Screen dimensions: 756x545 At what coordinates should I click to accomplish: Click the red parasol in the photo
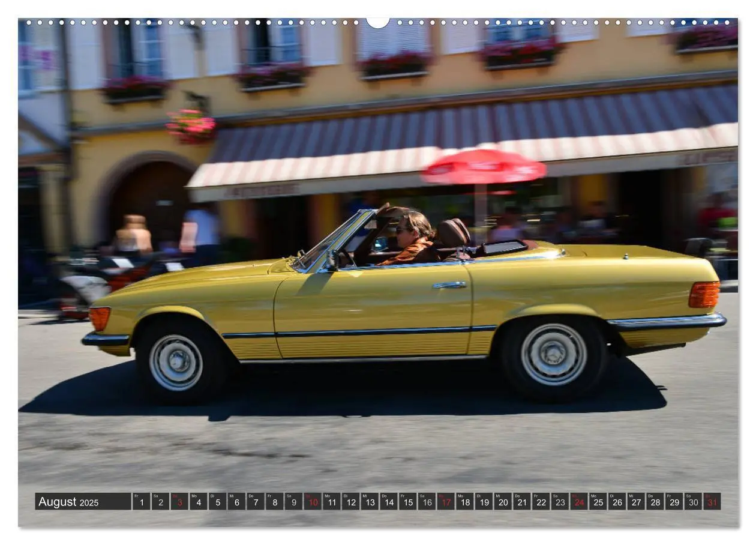pos(484,166)
